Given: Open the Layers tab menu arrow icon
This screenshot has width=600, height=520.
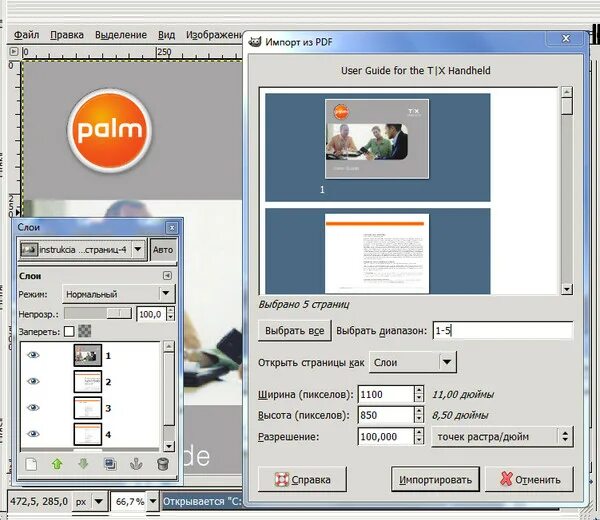Looking at the screenshot, I should click(x=167, y=275).
